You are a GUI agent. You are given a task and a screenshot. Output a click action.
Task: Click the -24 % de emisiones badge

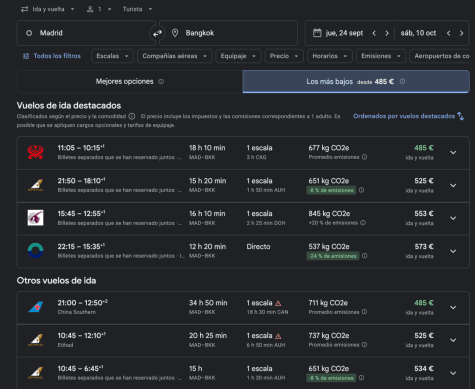coord(333,256)
